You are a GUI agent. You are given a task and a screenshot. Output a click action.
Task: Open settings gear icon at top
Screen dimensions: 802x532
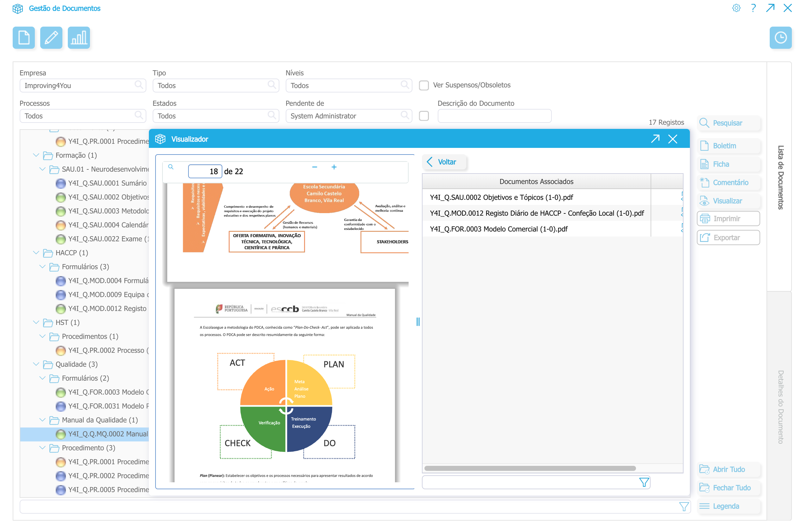736,8
